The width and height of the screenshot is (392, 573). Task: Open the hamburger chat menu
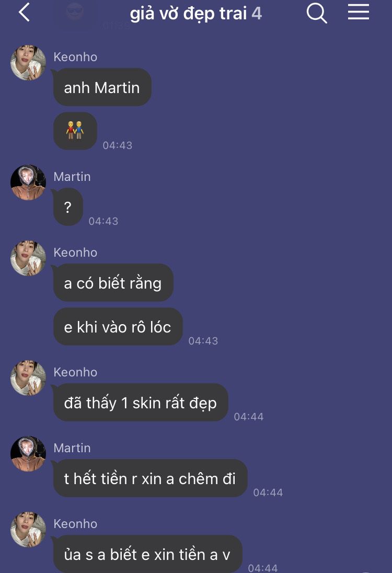pos(358,12)
